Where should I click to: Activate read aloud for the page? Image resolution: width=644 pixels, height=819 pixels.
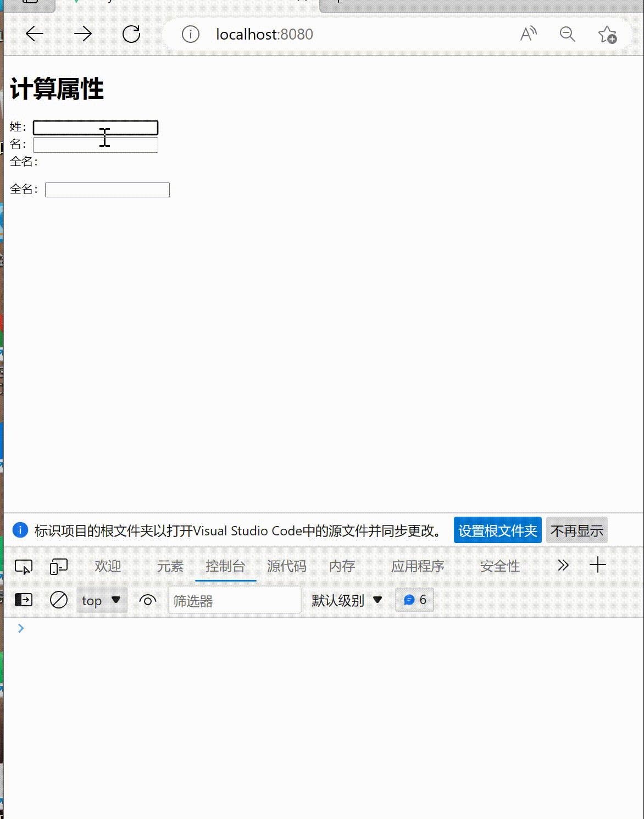click(x=527, y=34)
